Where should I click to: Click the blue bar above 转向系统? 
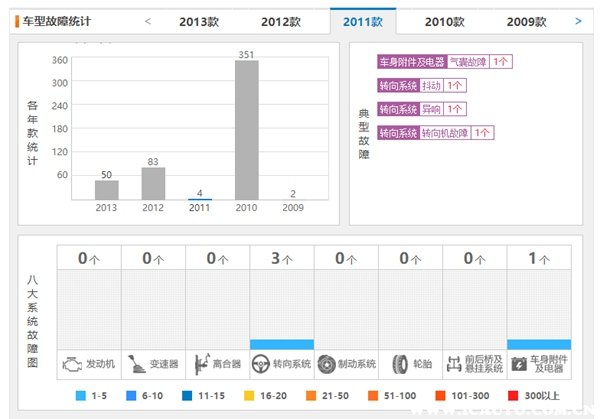[281, 344]
